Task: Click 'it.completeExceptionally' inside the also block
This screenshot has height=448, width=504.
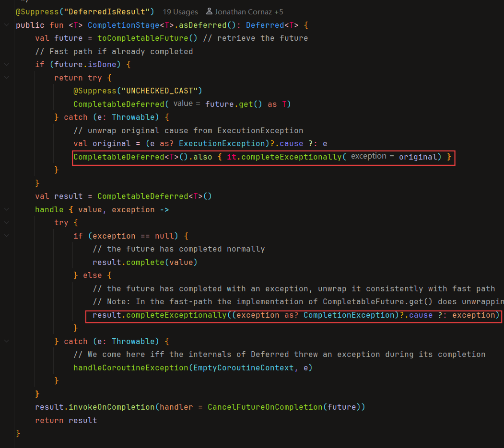Action: (284, 157)
